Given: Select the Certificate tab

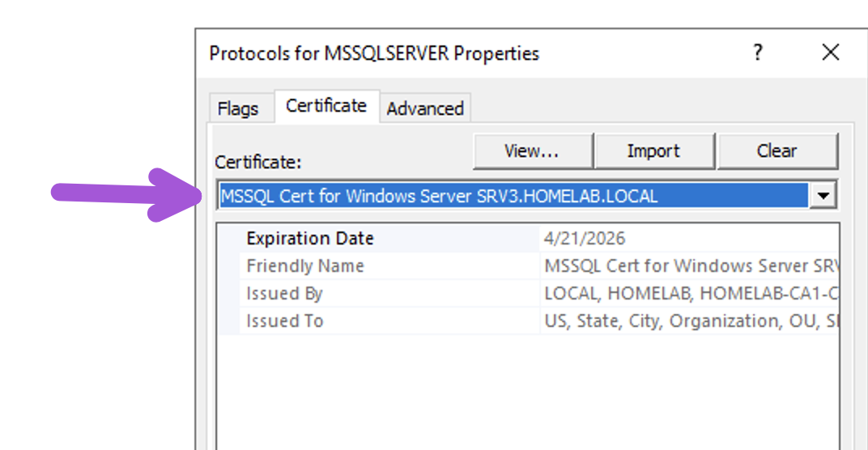Looking at the screenshot, I should pyautogui.click(x=326, y=106).
